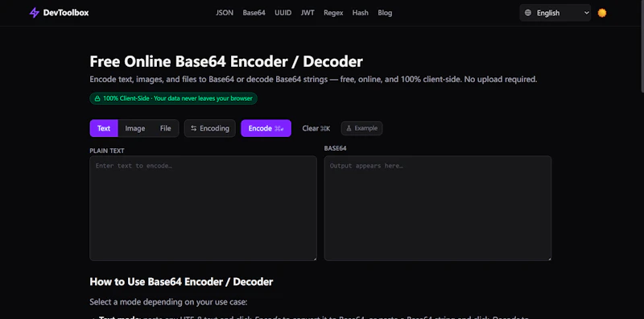Click the PLAIN TEXT label

click(107, 151)
